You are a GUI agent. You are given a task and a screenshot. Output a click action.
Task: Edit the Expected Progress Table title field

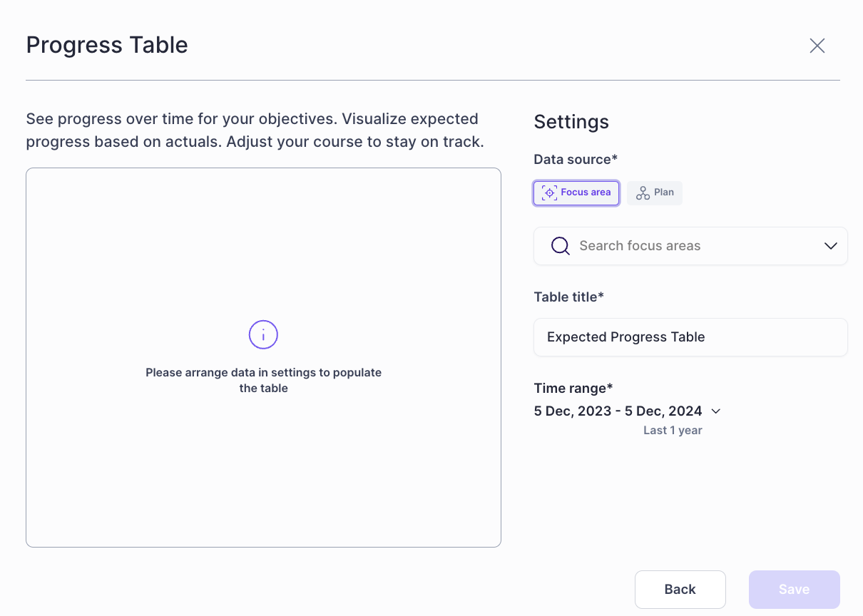pos(690,337)
